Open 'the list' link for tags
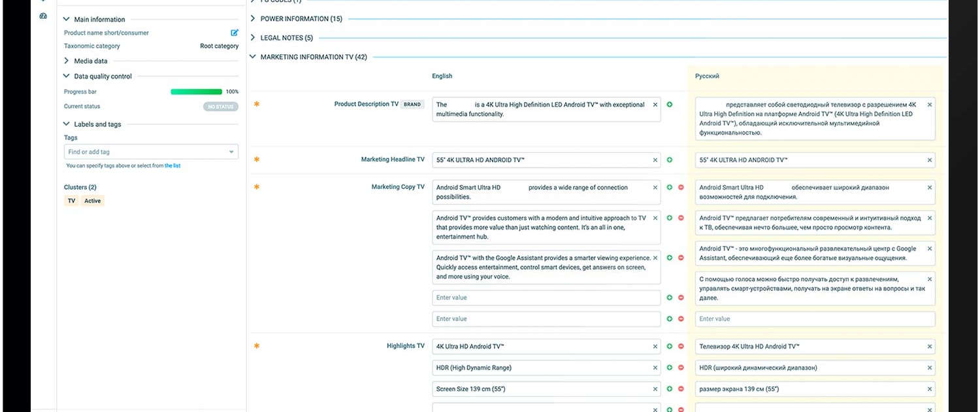Viewport: 980px width, 412px height. [172, 166]
